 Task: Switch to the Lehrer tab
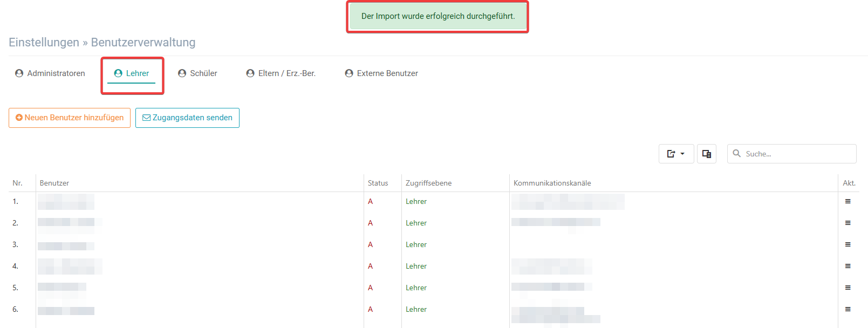[132, 73]
